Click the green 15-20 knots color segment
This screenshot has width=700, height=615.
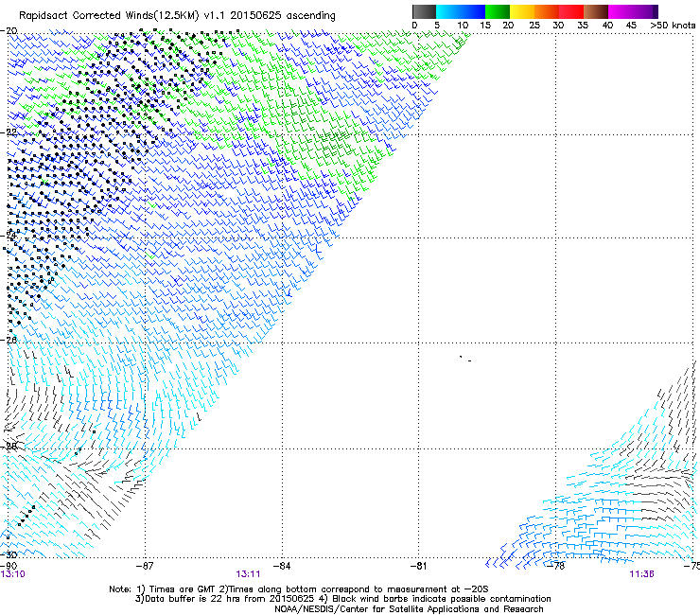click(x=498, y=11)
